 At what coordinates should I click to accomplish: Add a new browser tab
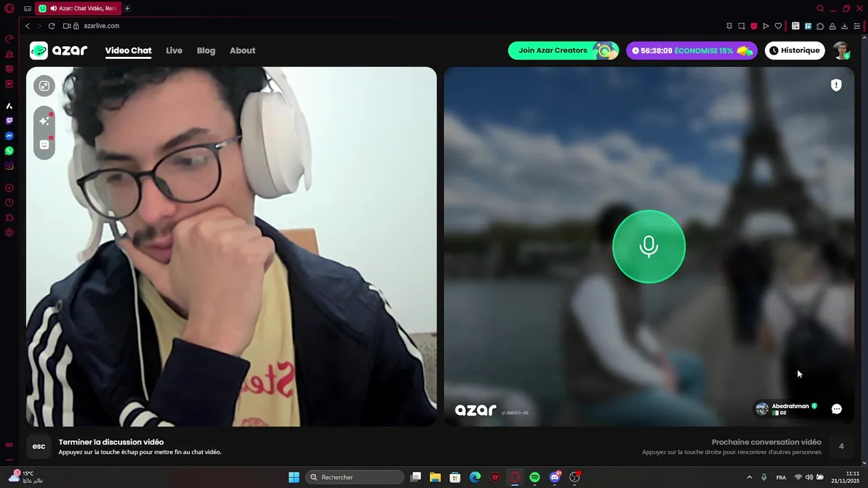[x=127, y=9]
